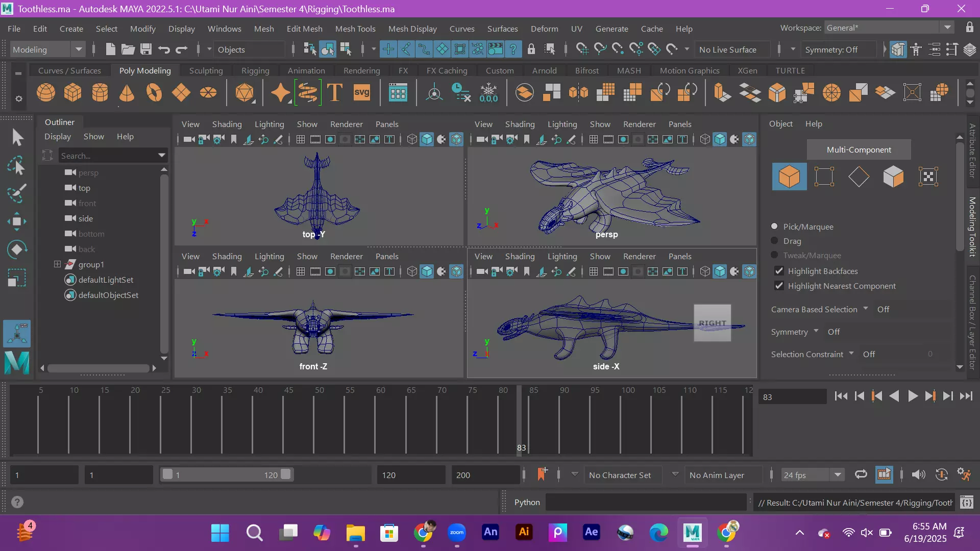This screenshot has height=551, width=980.
Task: Open a scene with folder icon
Action: (x=128, y=49)
